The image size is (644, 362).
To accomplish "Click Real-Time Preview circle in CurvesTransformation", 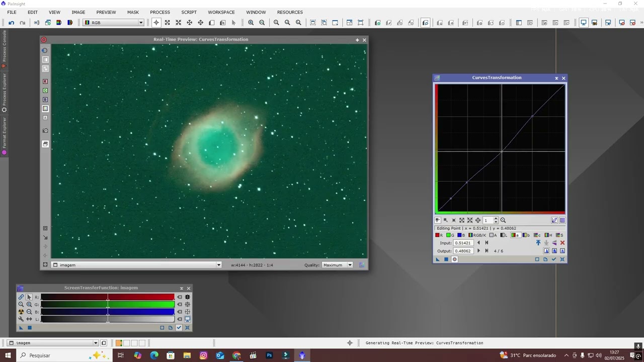I will tap(455, 259).
